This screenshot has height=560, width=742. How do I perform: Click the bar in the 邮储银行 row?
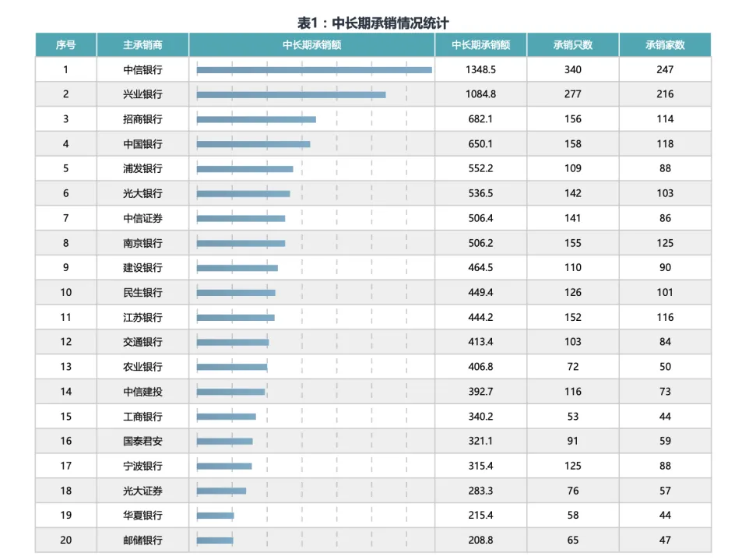(215, 541)
